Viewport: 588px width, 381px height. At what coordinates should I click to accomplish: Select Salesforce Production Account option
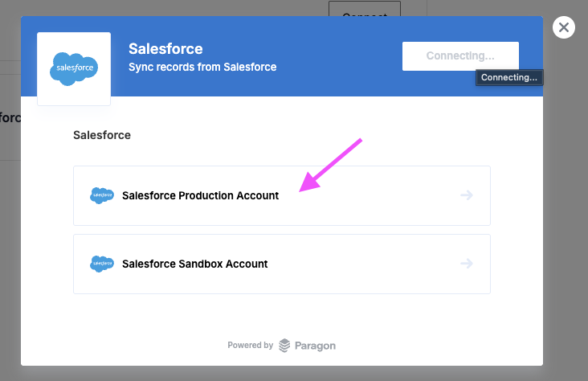coord(282,195)
